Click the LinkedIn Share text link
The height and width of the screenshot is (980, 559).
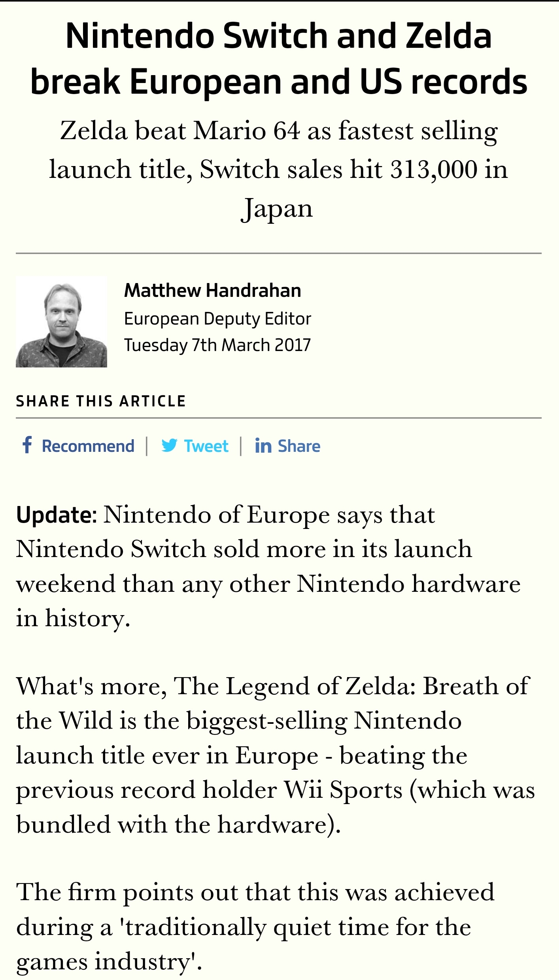[299, 446]
